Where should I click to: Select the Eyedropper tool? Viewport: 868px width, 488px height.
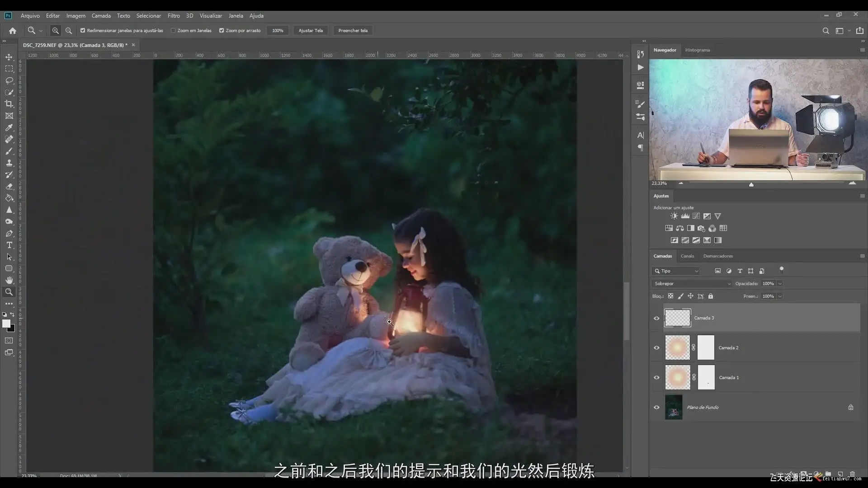point(9,127)
